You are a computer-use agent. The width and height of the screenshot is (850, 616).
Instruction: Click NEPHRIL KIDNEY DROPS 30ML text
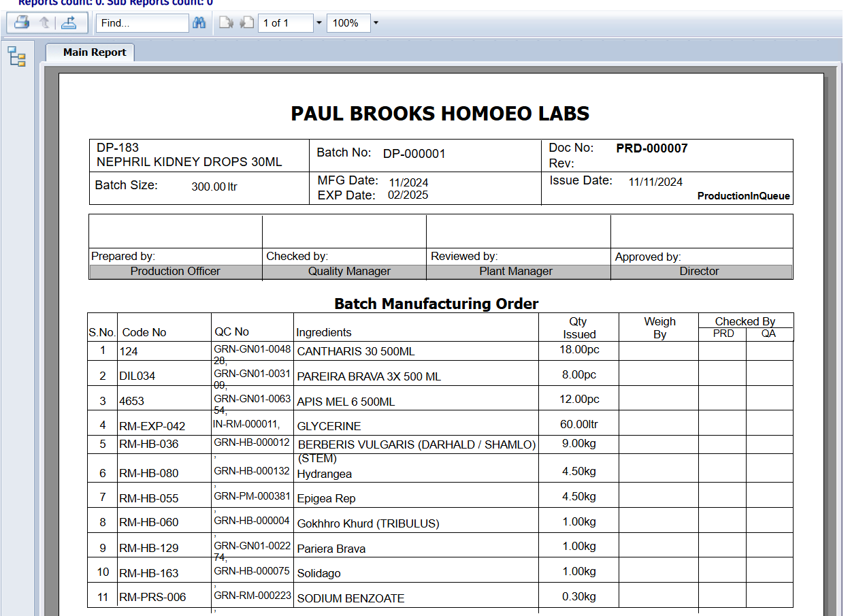pos(189,162)
